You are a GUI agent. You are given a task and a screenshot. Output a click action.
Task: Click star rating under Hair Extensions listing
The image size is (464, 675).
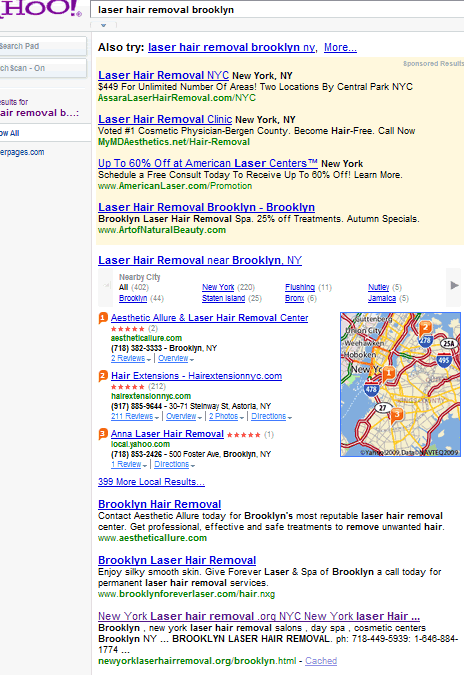127,387
